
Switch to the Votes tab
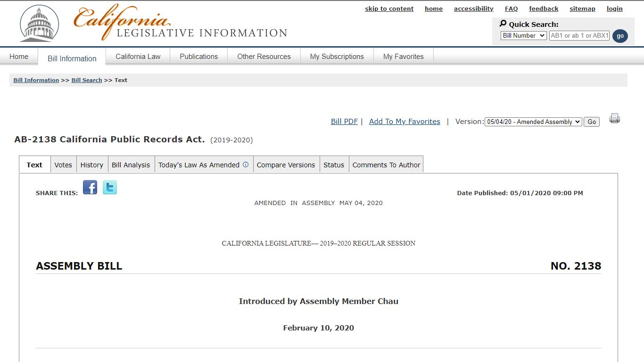click(63, 165)
